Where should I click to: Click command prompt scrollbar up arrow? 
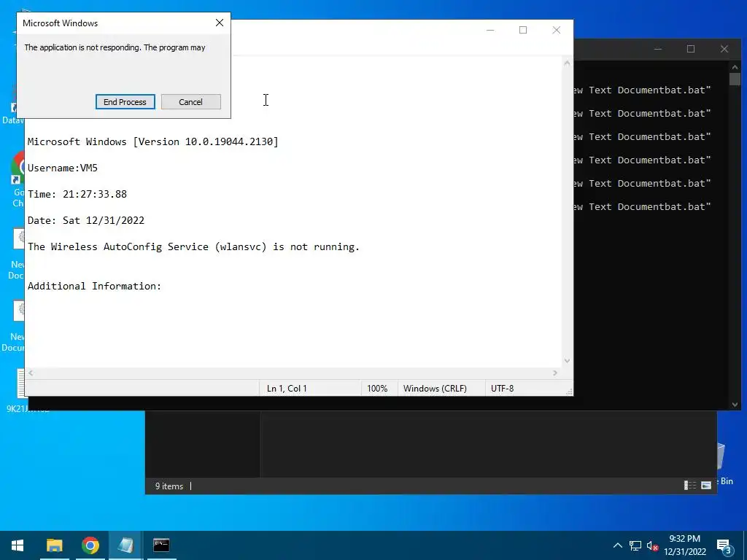(x=735, y=66)
